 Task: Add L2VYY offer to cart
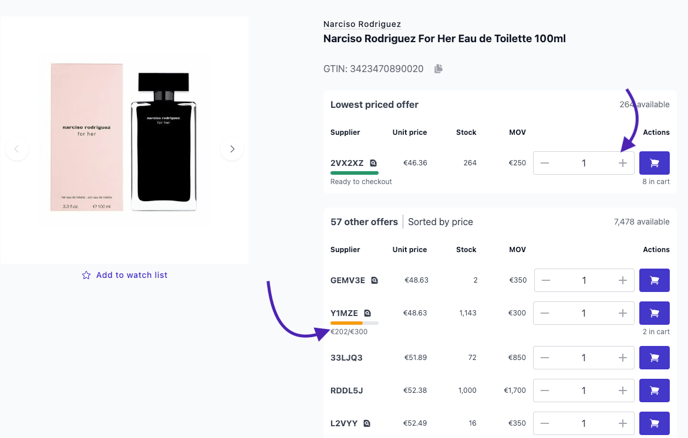click(654, 423)
